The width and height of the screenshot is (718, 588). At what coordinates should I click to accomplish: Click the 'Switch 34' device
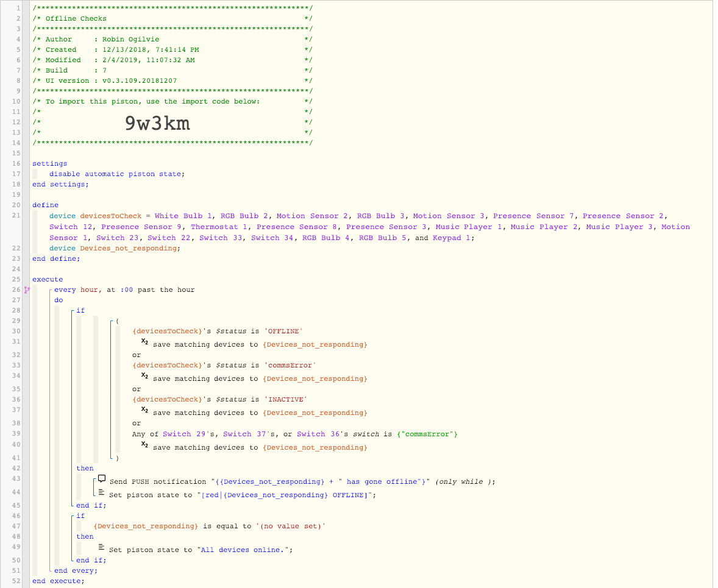(272, 238)
